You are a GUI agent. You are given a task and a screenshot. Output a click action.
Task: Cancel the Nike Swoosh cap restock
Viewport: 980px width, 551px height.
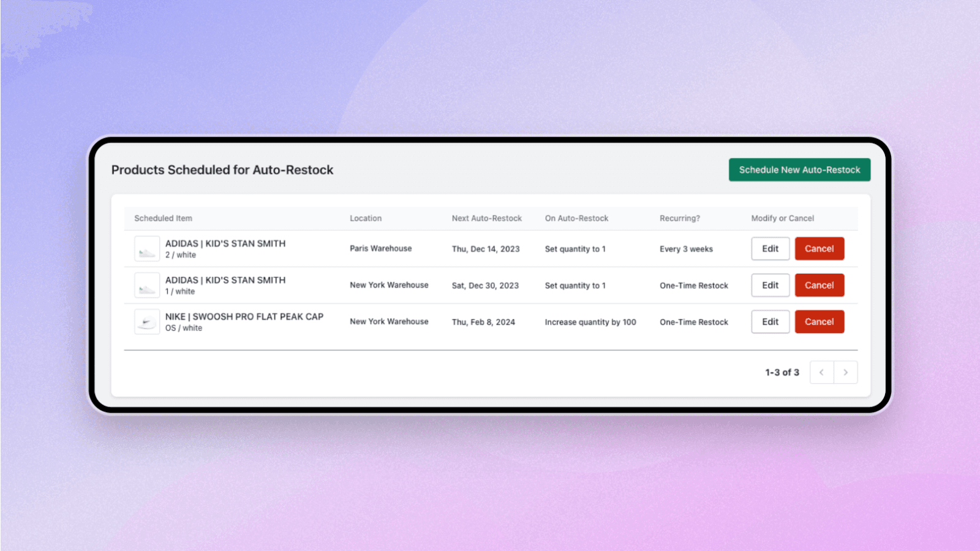819,321
